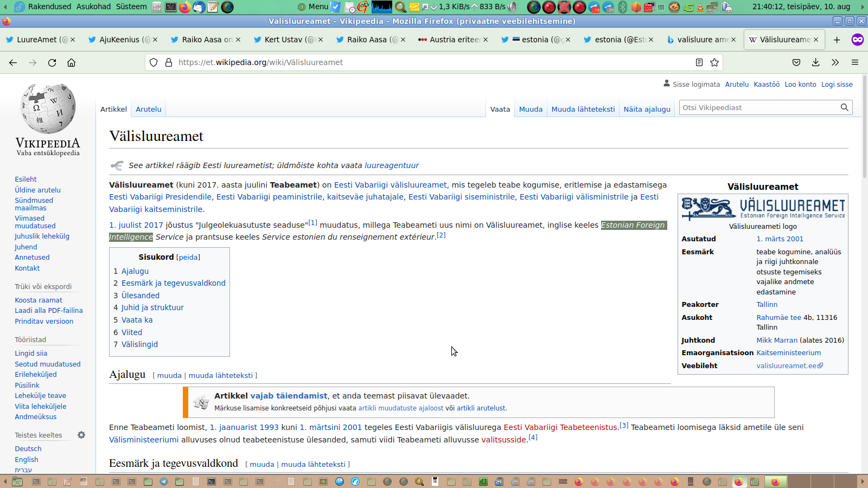
Task: Open citation reference [2]
Action: [x=441, y=235]
